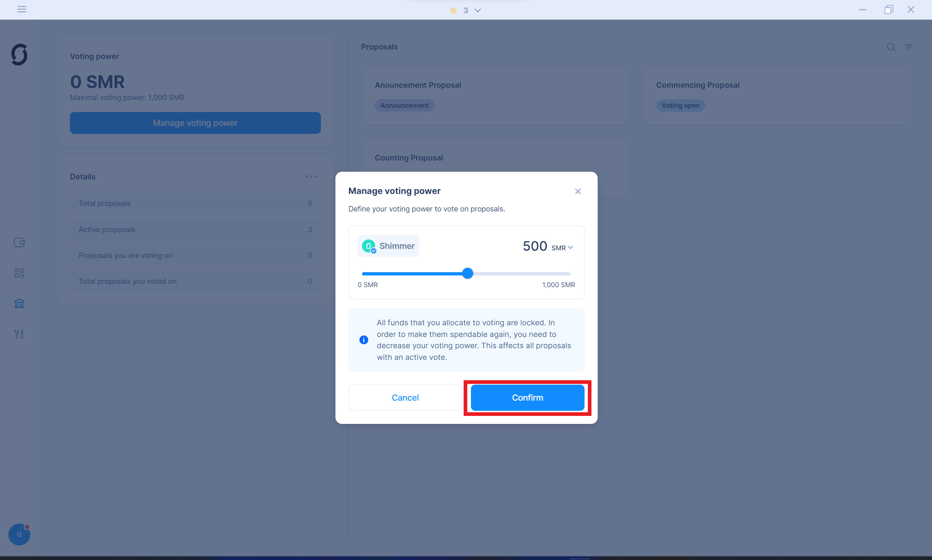Confirm the voting power selection

point(527,397)
